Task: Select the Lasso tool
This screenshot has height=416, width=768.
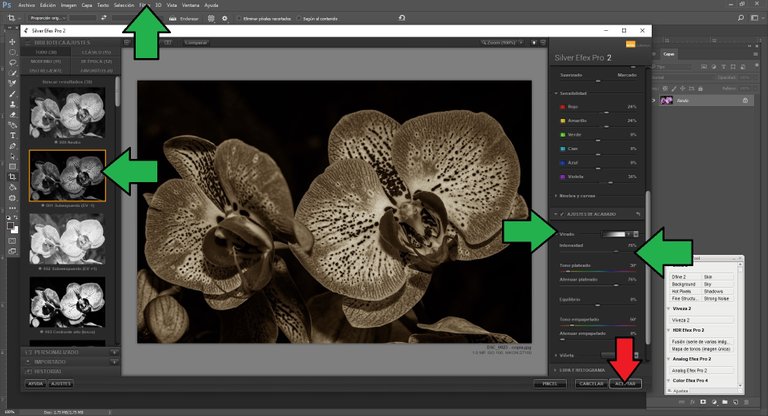Action: (12, 63)
